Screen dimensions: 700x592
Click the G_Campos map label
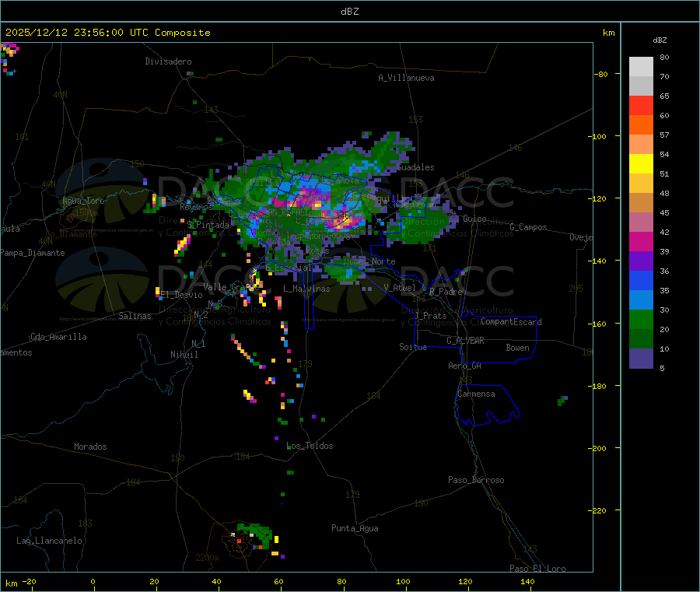[529, 227]
